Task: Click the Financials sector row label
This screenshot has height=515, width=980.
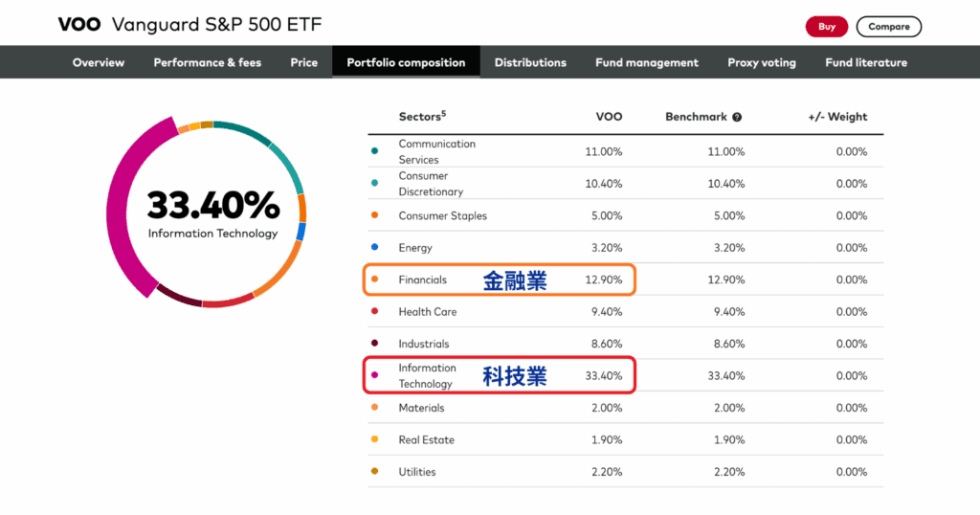Action: tap(422, 280)
